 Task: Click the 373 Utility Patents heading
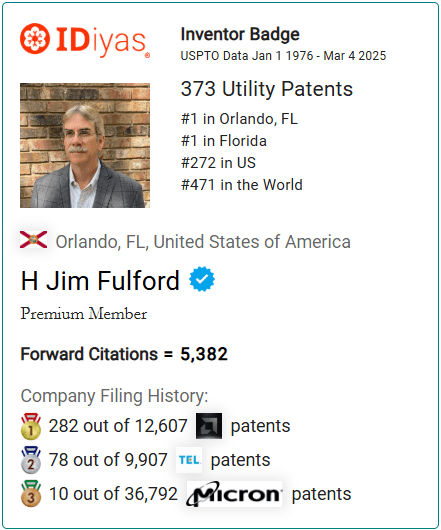267,89
